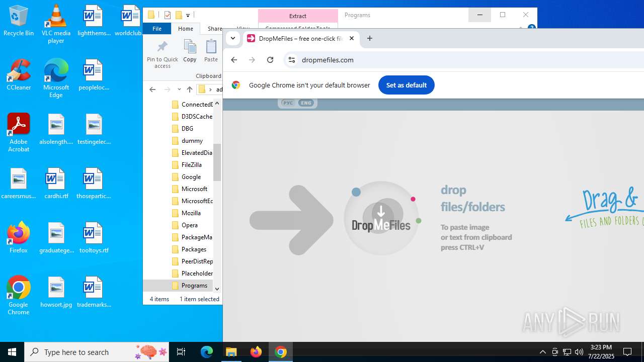Select tooltoys.rtf file on desktop
The width and height of the screenshot is (644, 362).
(x=94, y=238)
